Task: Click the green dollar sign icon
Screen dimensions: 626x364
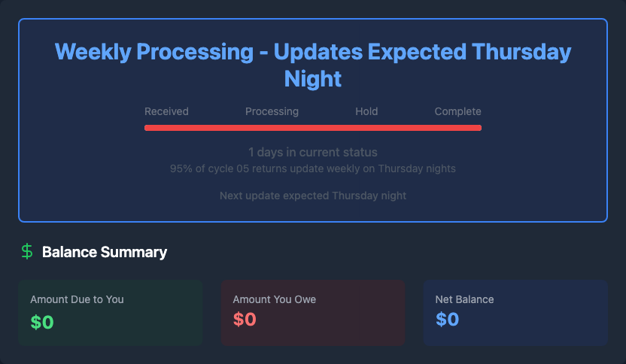Action: [27, 252]
